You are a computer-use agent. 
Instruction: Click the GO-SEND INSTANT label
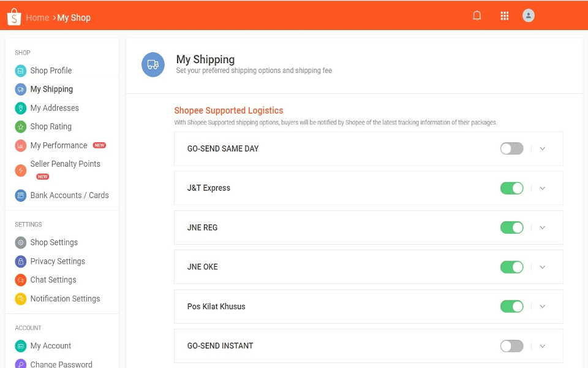[x=220, y=346]
